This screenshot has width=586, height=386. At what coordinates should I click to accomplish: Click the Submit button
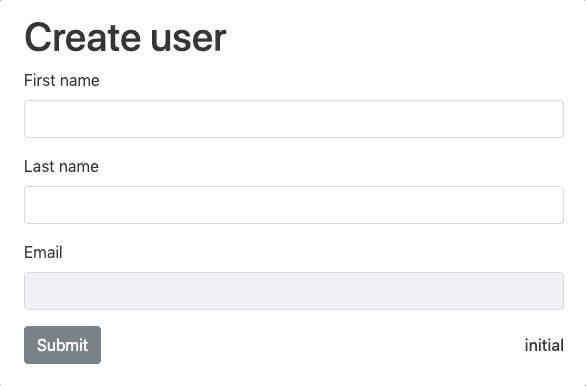coord(62,345)
